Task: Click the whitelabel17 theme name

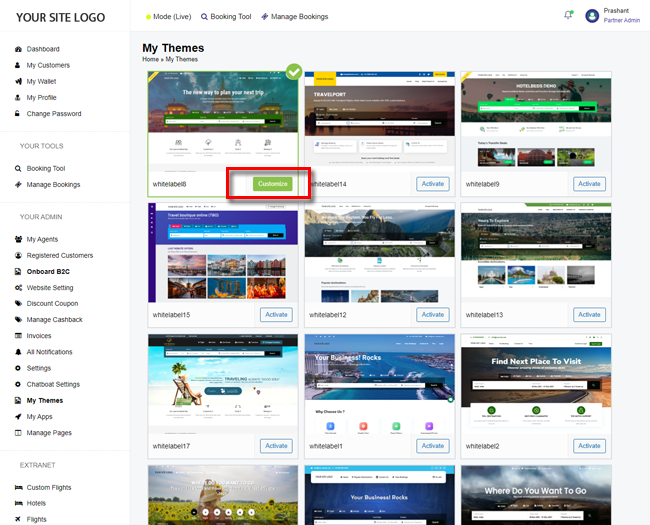Action: [171, 446]
